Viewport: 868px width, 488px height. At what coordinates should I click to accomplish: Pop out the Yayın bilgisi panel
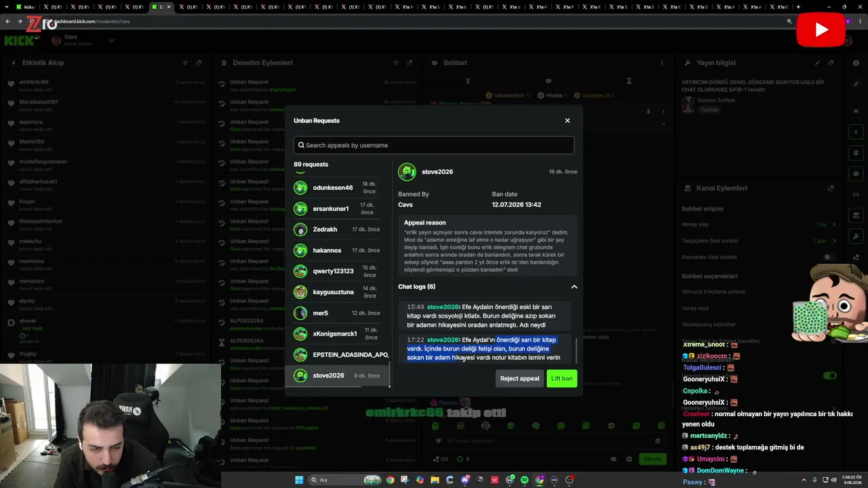[830, 63]
